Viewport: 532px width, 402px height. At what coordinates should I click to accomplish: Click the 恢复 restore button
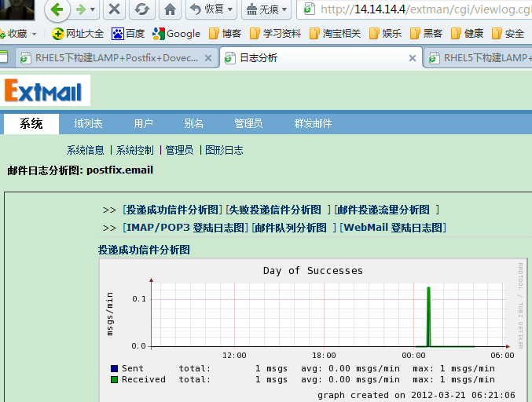click(207, 9)
